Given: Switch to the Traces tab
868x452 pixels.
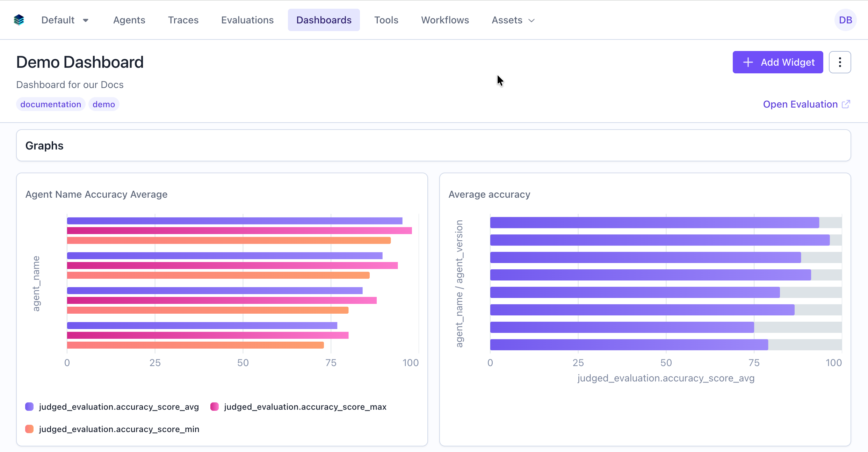Looking at the screenshot, I should (x=183, y=20).
